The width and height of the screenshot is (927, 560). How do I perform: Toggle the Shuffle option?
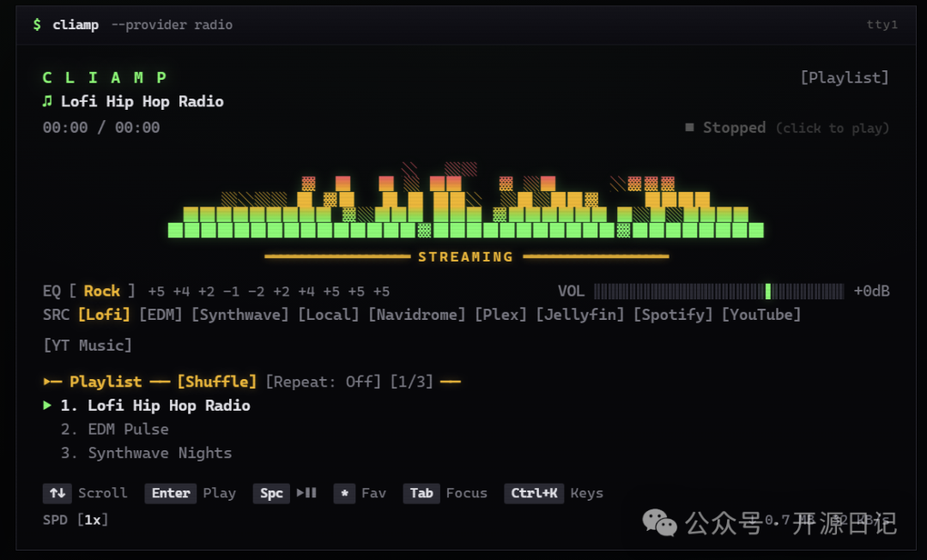[x=217, y=382]
